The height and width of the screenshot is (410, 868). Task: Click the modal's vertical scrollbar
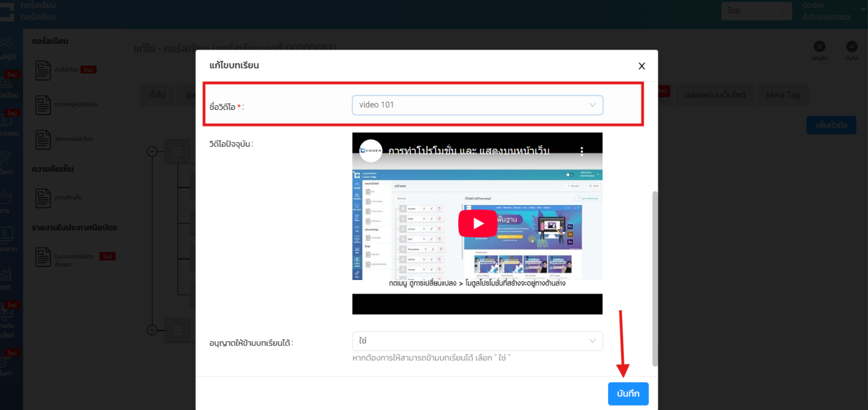pos(653,279)
